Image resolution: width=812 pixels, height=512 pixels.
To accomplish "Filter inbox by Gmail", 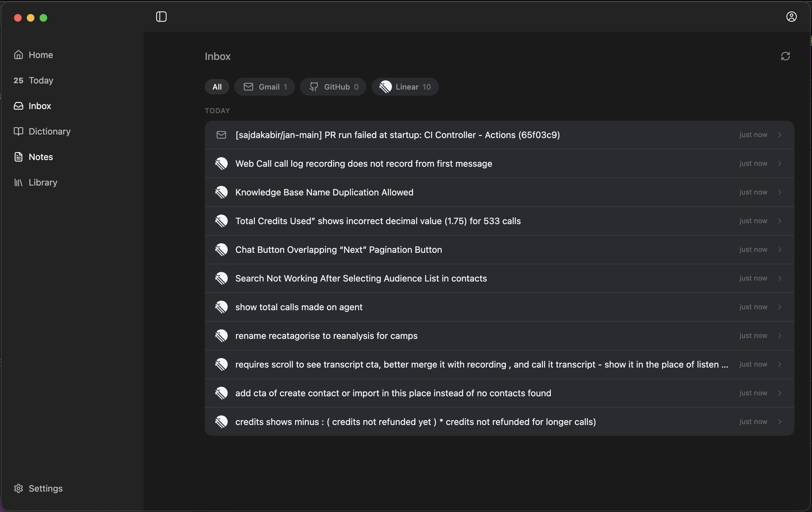I will [x=265, y=87].
